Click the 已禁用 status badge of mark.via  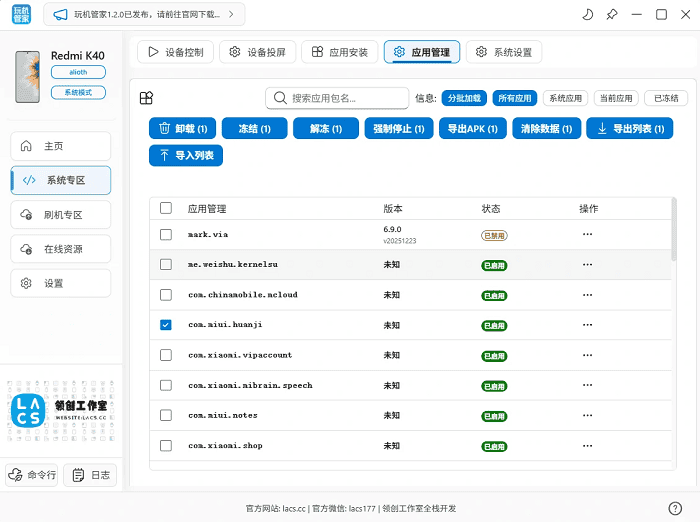(494, 235)
